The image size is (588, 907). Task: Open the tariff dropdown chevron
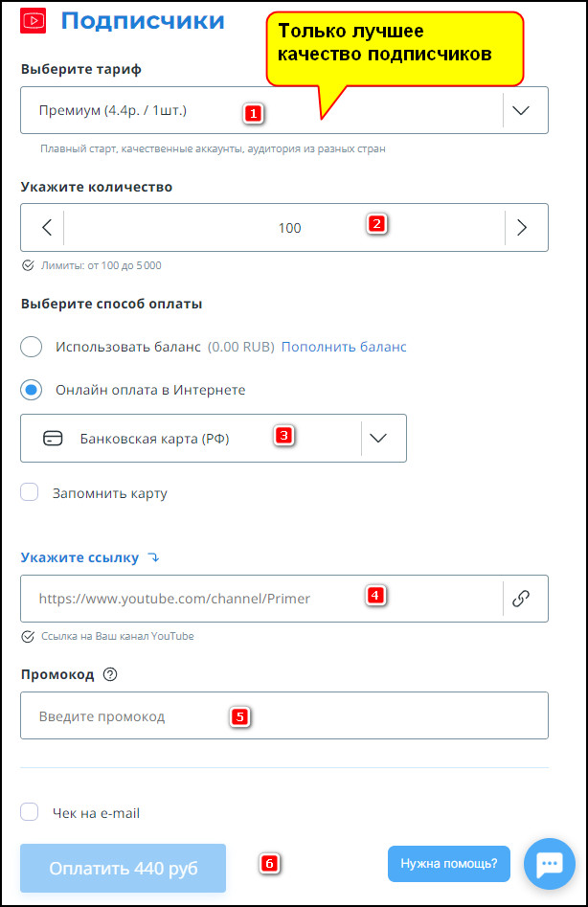pyautogui.click(x=521, y=110)
